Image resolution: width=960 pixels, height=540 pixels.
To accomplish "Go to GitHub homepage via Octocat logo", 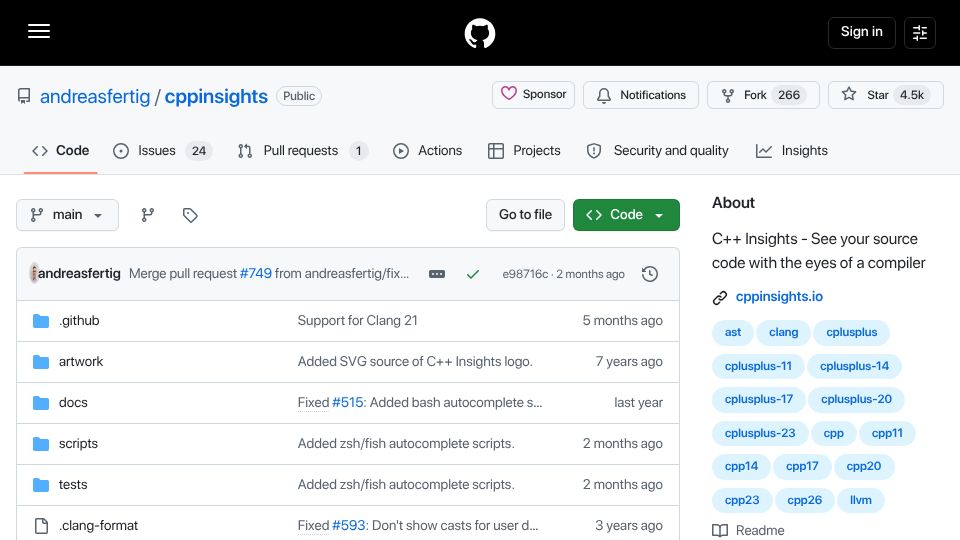I will click(479, 33).
